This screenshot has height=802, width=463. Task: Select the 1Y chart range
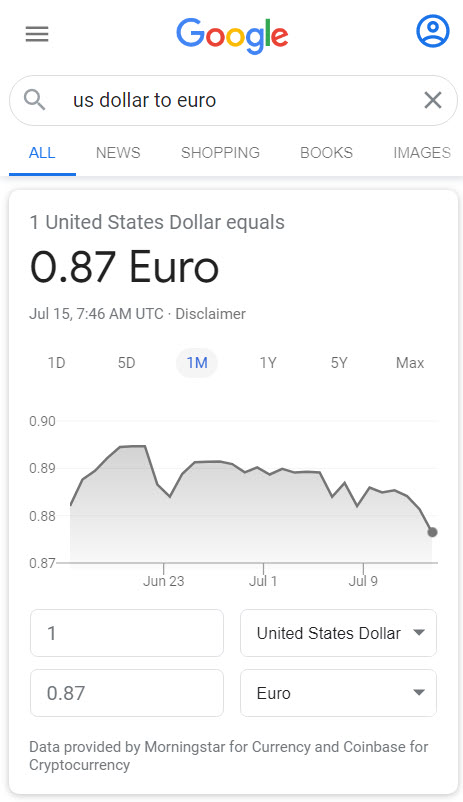click(x=268, y=363)
